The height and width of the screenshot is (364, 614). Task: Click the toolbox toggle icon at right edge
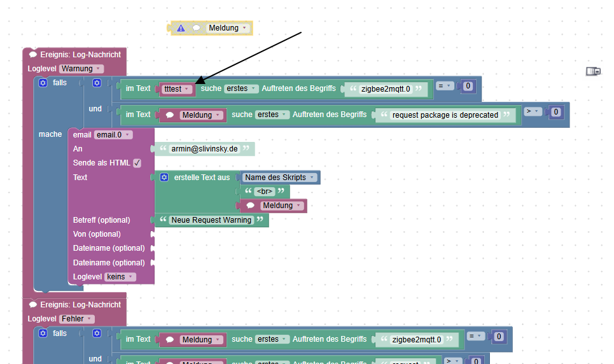[x=593, y=71]
